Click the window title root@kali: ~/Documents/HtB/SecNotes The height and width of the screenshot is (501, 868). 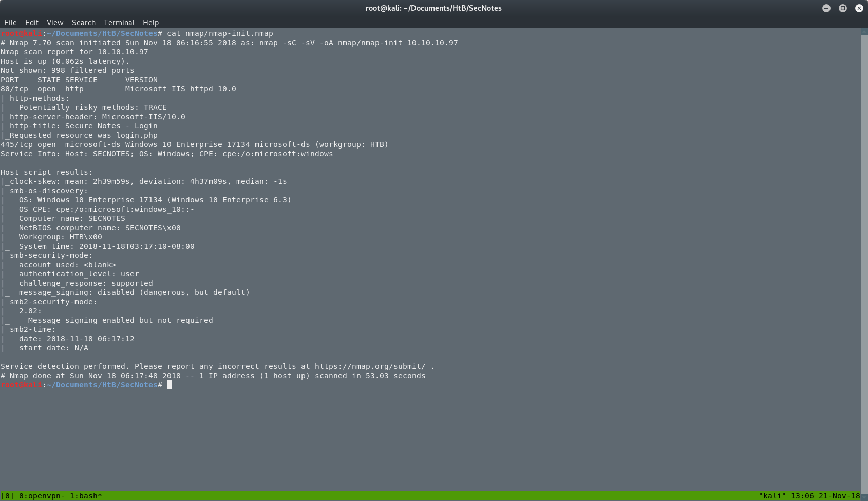click(x=434, y=8)
